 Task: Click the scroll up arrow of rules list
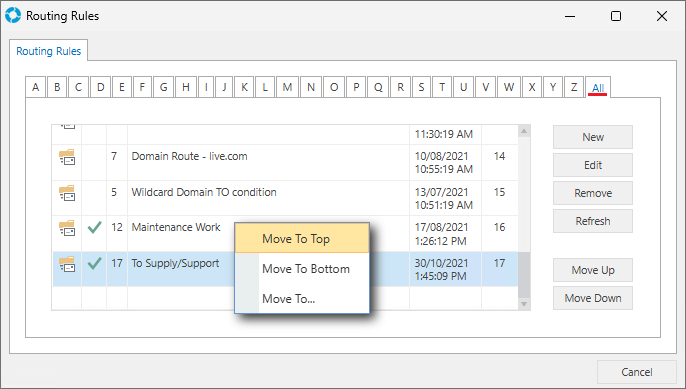(x=524, y=131)
